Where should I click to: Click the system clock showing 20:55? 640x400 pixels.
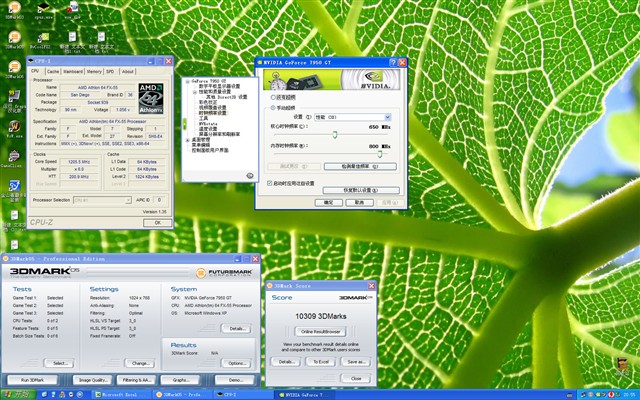click(x=629, y=395)
